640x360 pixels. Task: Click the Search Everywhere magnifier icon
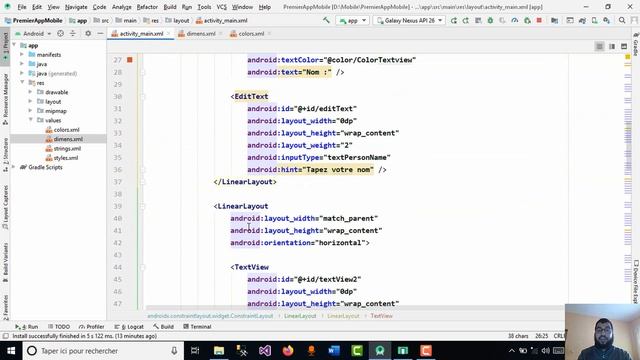[x=622, y=20]
